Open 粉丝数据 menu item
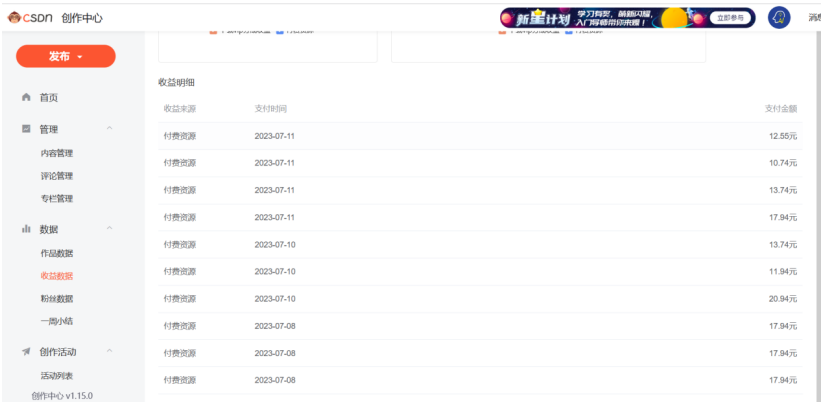Screen dimensions: 821x406 coord(57,299)
